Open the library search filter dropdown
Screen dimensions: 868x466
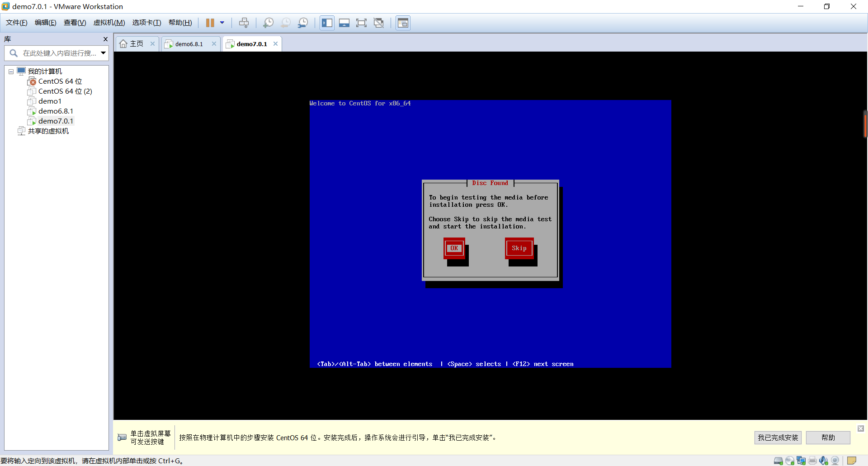coord(103,53)
